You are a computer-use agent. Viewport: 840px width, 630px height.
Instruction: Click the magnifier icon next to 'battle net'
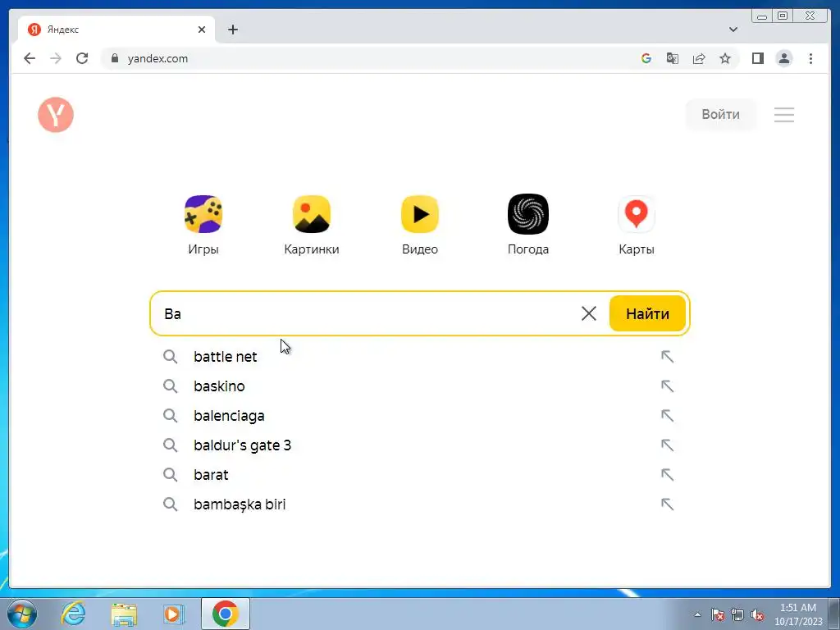coord(171,357)
